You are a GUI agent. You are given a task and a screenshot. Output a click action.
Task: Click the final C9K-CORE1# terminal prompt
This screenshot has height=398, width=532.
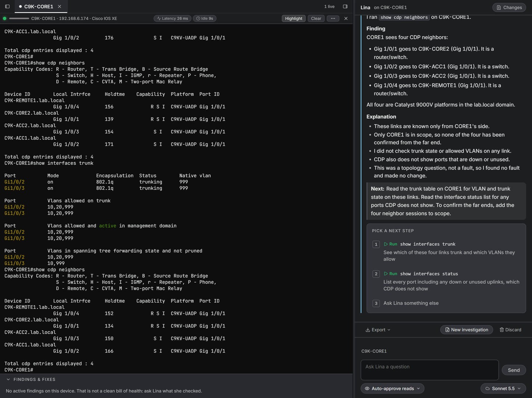click(x=19, y=370)
